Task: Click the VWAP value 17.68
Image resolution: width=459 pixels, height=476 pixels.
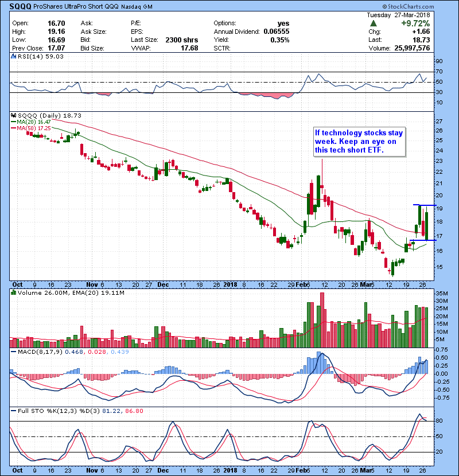Action: pos(189,48)
